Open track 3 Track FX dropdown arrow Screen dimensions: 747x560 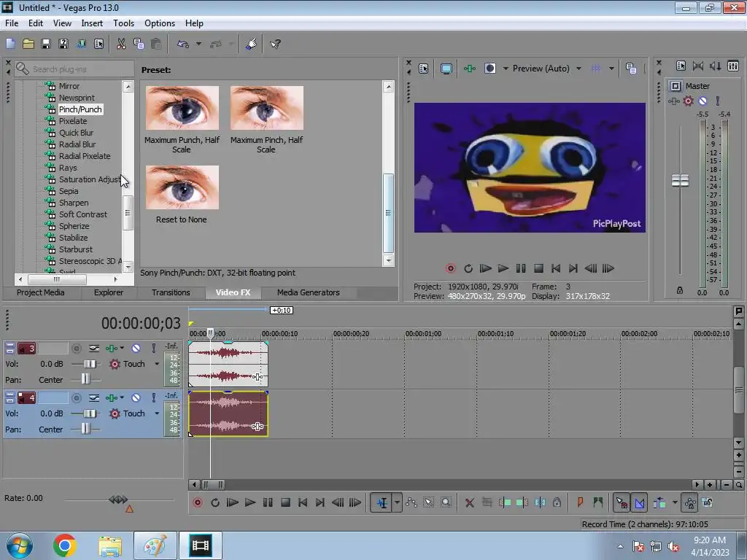click(123, 349)
